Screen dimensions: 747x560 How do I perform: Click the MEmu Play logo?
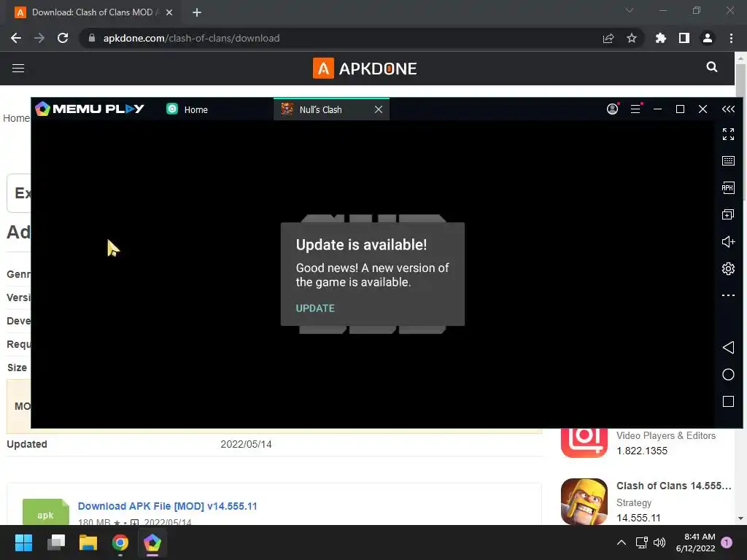90,109
